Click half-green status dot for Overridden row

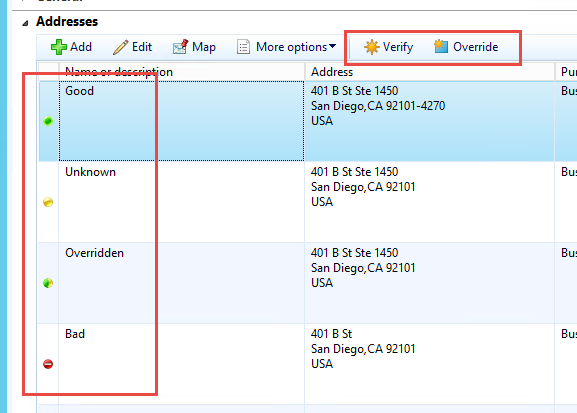click(48, 283)
